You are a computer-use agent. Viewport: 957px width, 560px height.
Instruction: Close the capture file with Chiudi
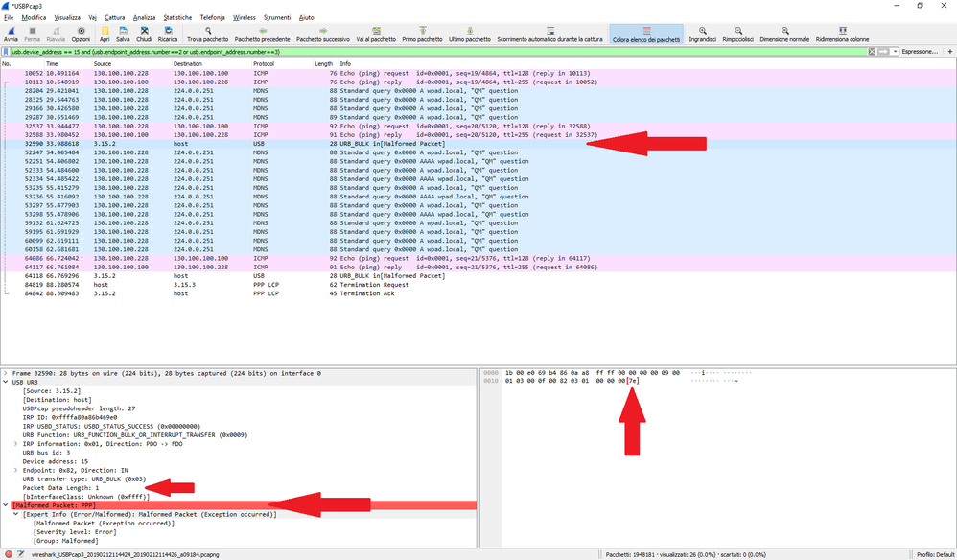point(144,35)
